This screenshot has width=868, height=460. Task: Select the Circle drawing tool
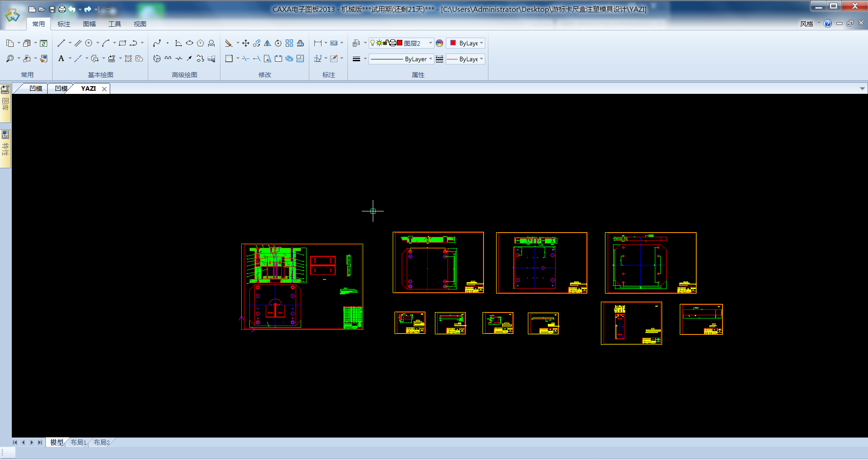[89, 43]
